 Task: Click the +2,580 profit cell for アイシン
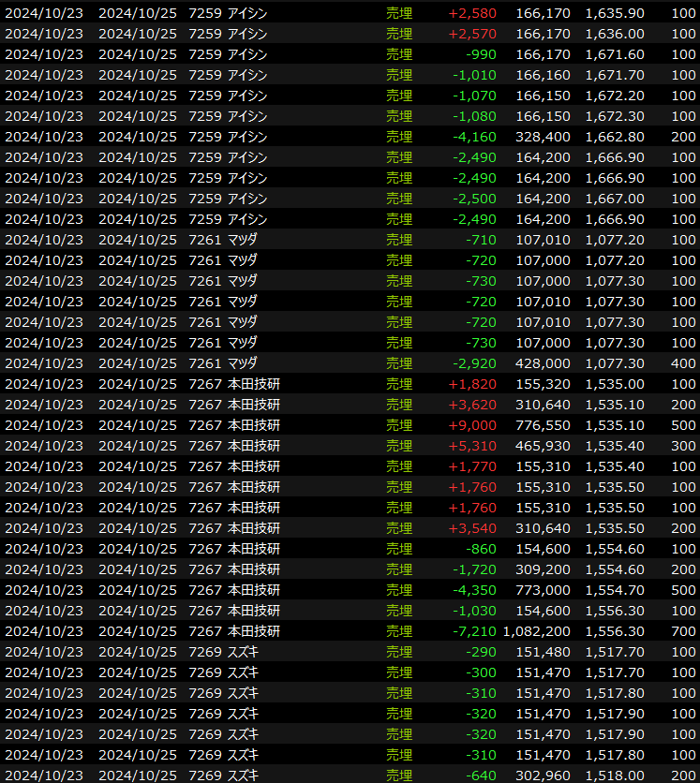point(473,13)
